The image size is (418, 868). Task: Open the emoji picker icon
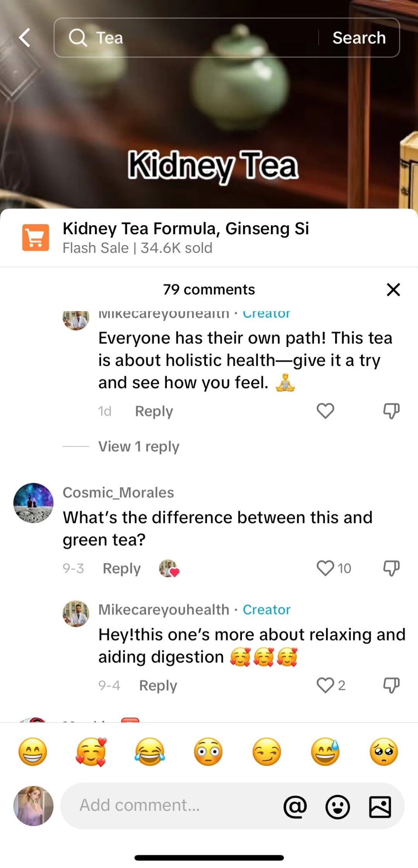[x=337, y=807]
